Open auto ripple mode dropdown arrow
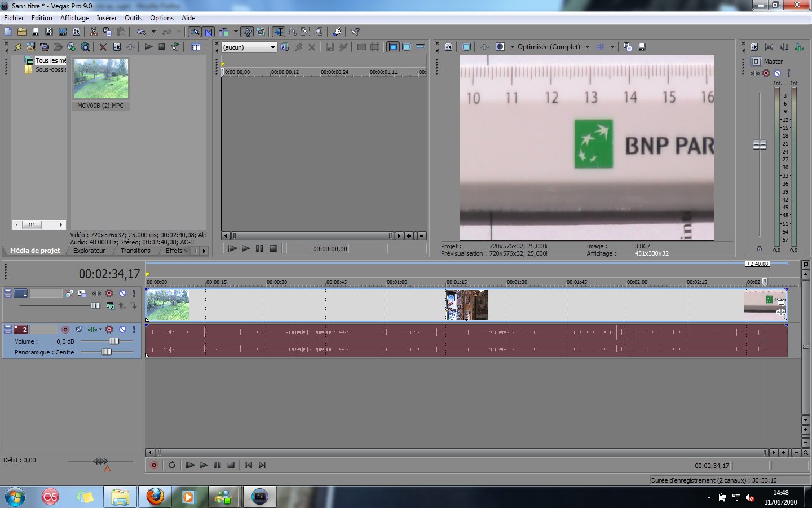The image size is (812, 508). coord(236,32)
